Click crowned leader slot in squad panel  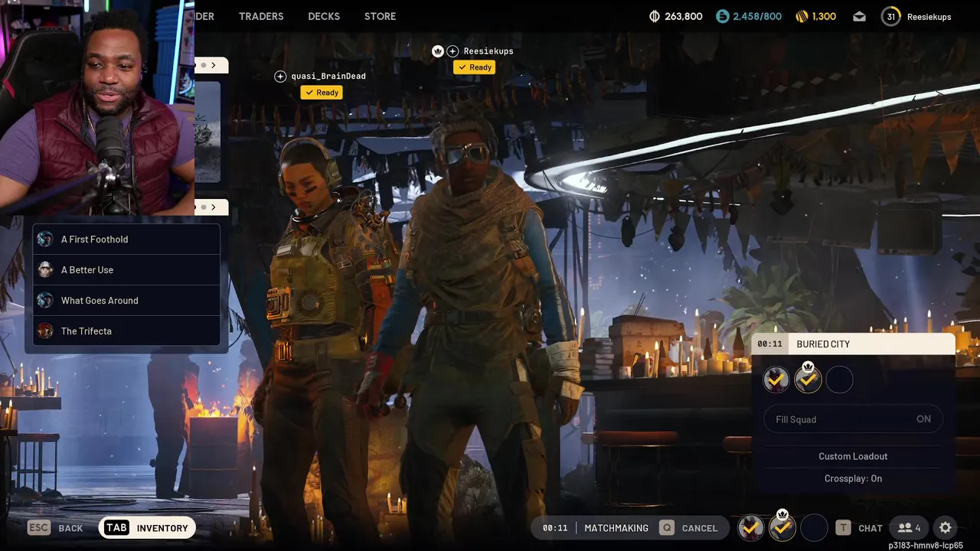(808, 380)
